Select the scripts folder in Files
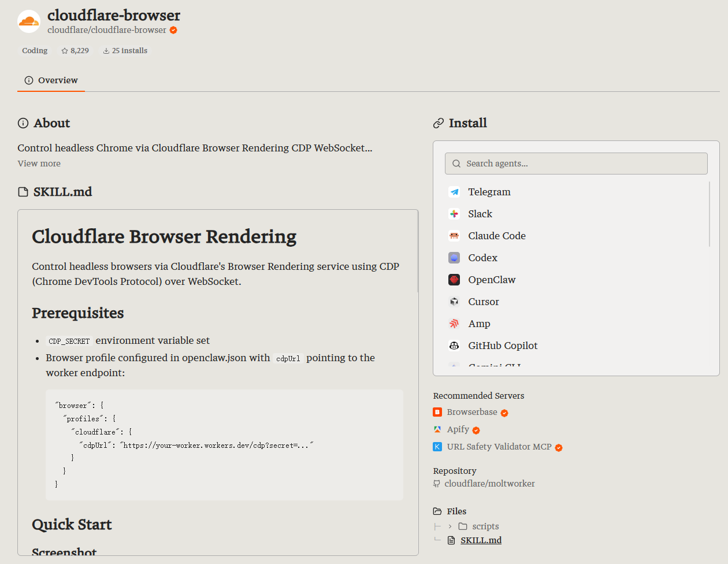The width and height of the screenshot is (728, 564). (485, 526)
